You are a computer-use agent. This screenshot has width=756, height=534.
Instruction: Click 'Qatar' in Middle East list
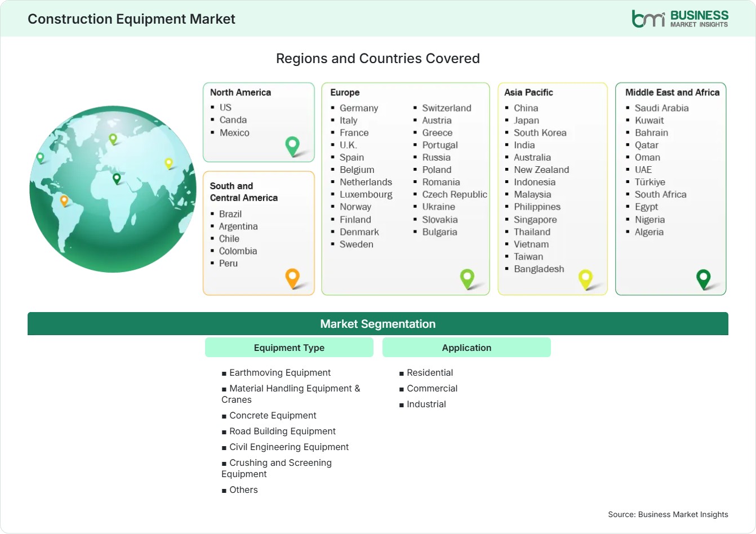click(647, 145)
